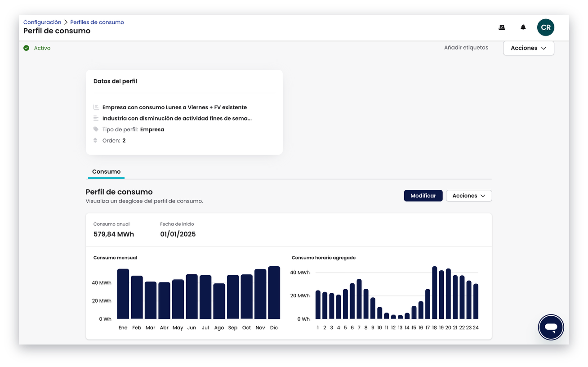
Task: Select the Dic bar in monthly chart
Action: [x=274, y=293]
